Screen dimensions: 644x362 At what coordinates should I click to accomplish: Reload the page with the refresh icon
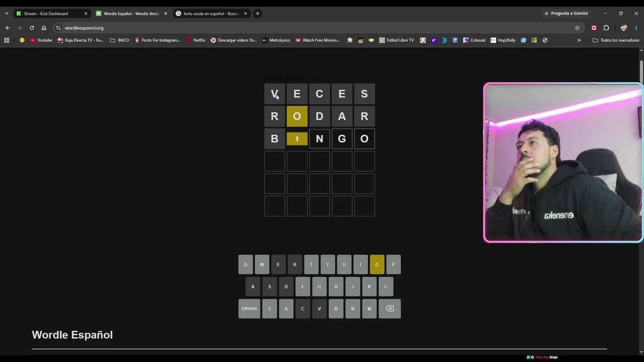tap(32, 28)
